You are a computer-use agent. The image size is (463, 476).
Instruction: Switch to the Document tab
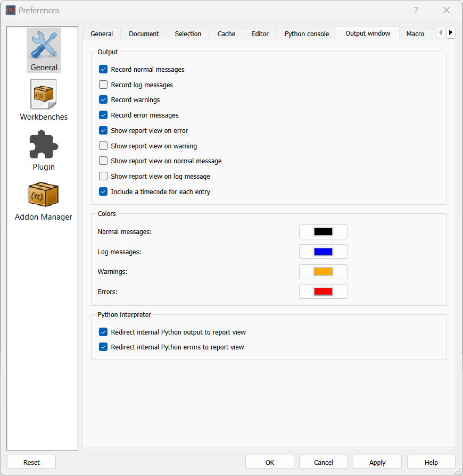143,34
